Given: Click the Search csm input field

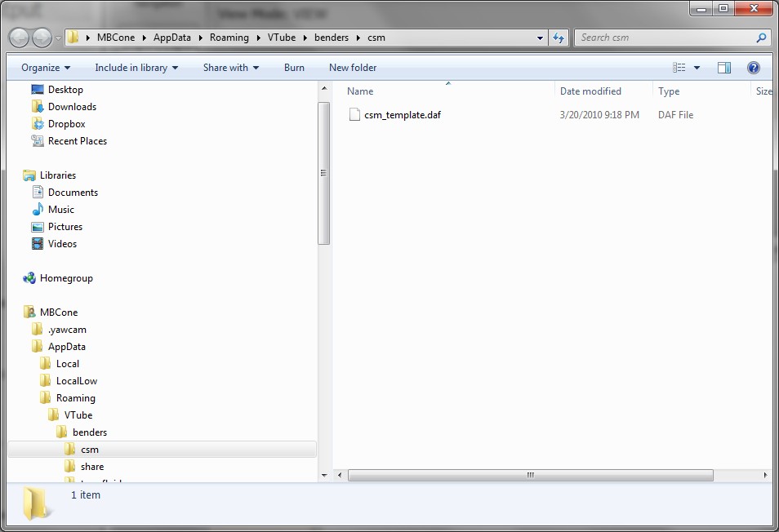Looking at the screenshot, I should tap(665, 38).
